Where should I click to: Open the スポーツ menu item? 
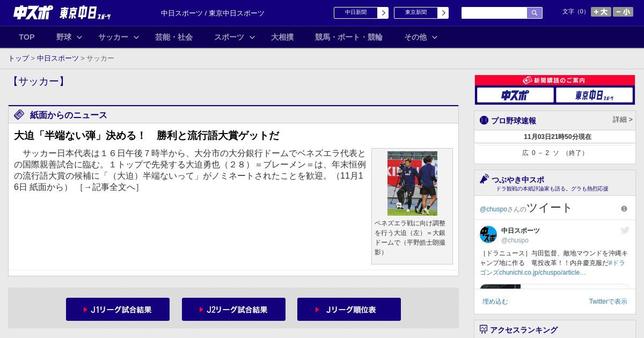(x=229, y=37)
